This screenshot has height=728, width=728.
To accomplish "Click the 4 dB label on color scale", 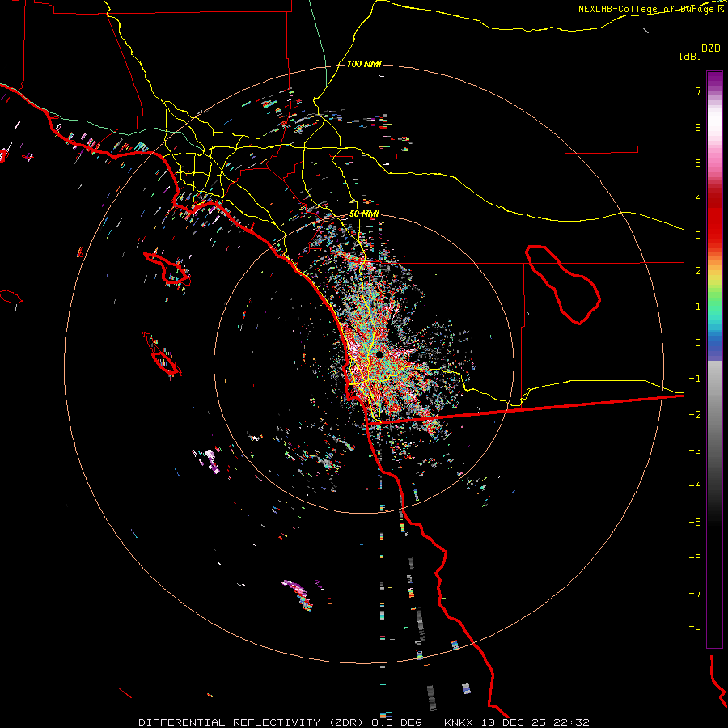I will [x=698, y=199].
